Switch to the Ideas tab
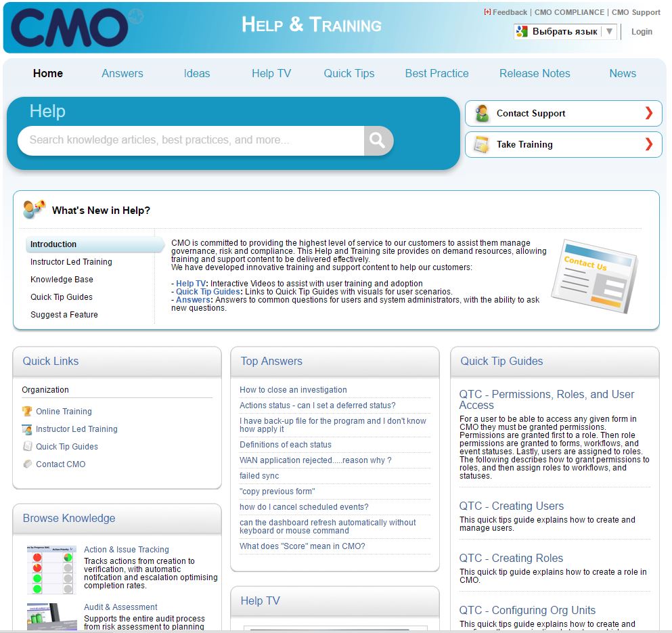The width and height of the screenshot is (672, 633). pyautogui.click(x=197, y=73)
